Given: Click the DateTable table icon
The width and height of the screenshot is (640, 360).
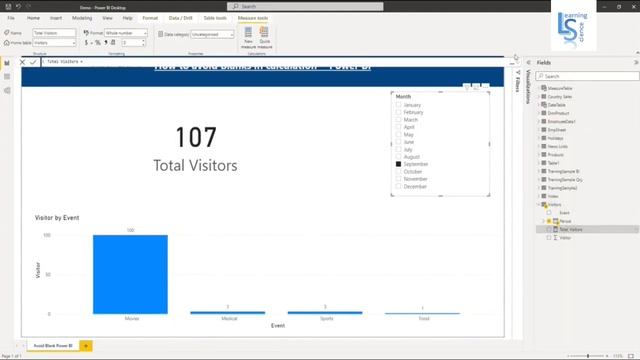Looking at the screenshot, I should tap(544, 104).
